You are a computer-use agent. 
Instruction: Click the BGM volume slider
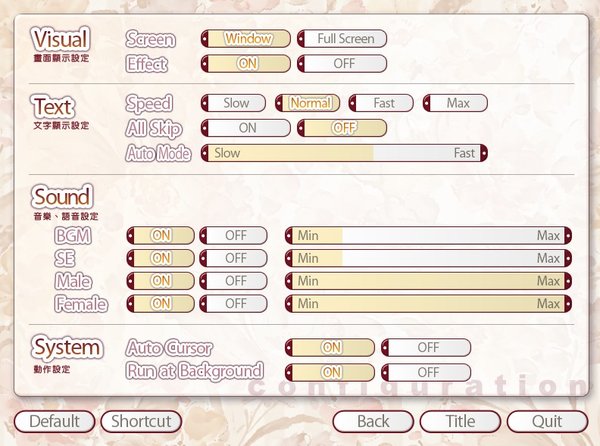coord(428,235)
